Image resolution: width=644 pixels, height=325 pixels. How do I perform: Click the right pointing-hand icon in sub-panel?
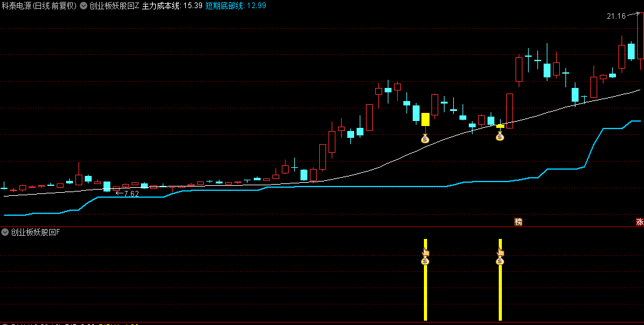click(500, 252)
